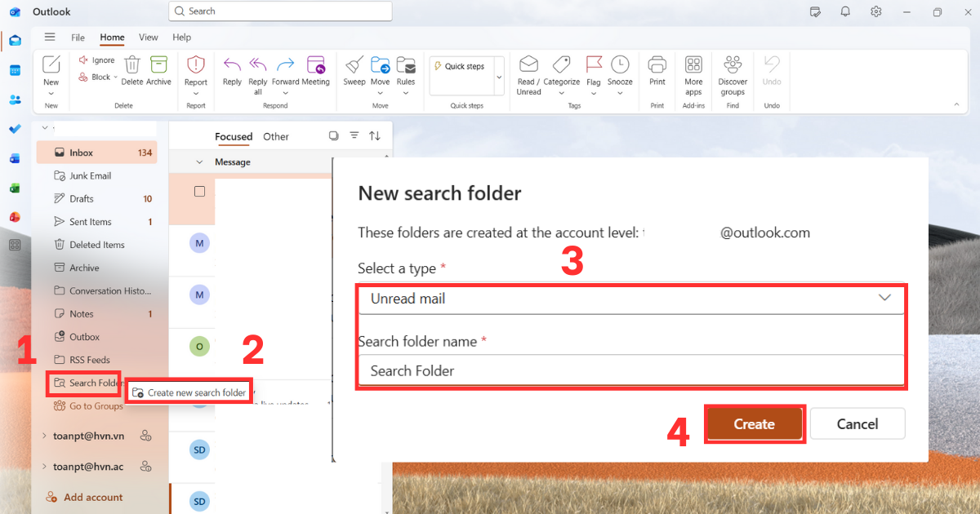
Task: Switch to the View ribbon tab
Action: click(x=148, y=37)
